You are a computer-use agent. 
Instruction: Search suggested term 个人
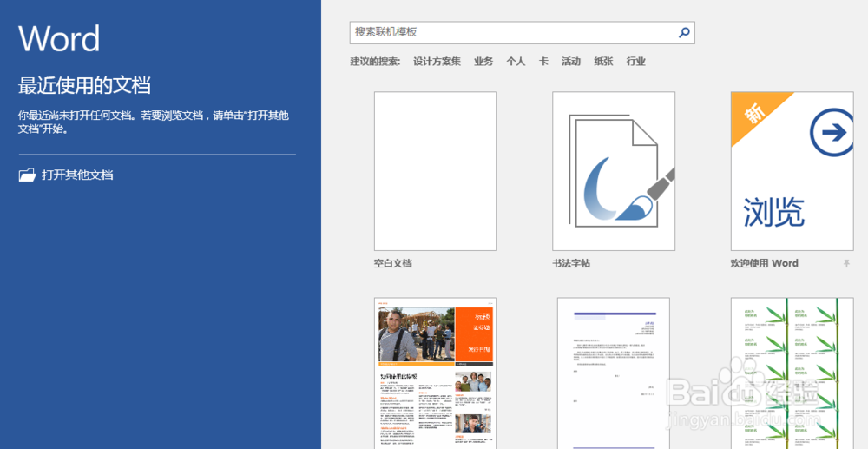tap(516, 62)
